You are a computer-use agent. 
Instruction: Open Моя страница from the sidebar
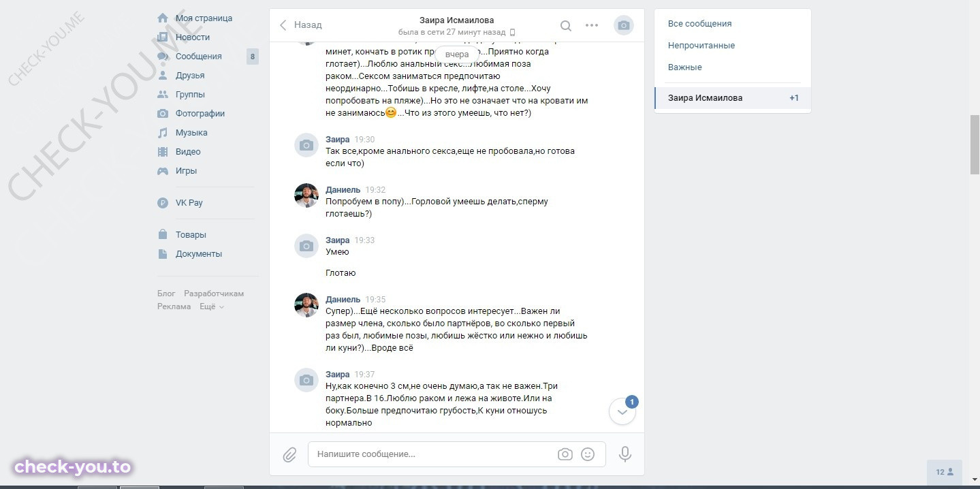204,18
